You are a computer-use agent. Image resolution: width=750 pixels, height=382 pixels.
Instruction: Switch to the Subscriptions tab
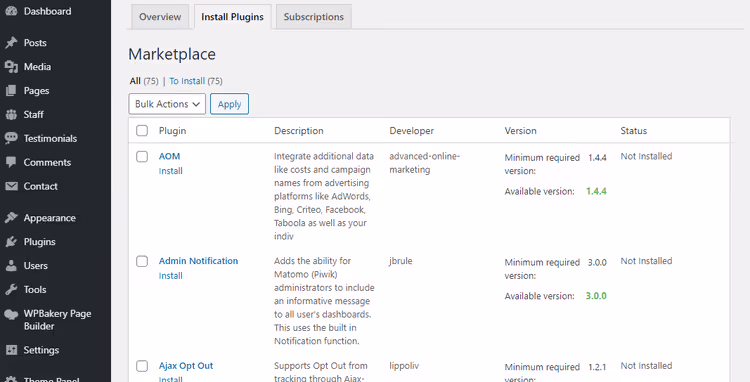314,17
